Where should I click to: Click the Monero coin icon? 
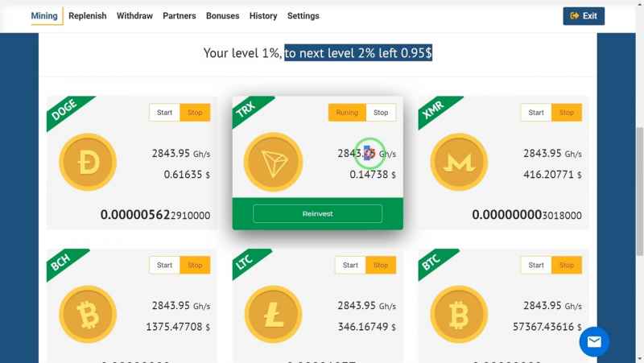tap(459, 162)
